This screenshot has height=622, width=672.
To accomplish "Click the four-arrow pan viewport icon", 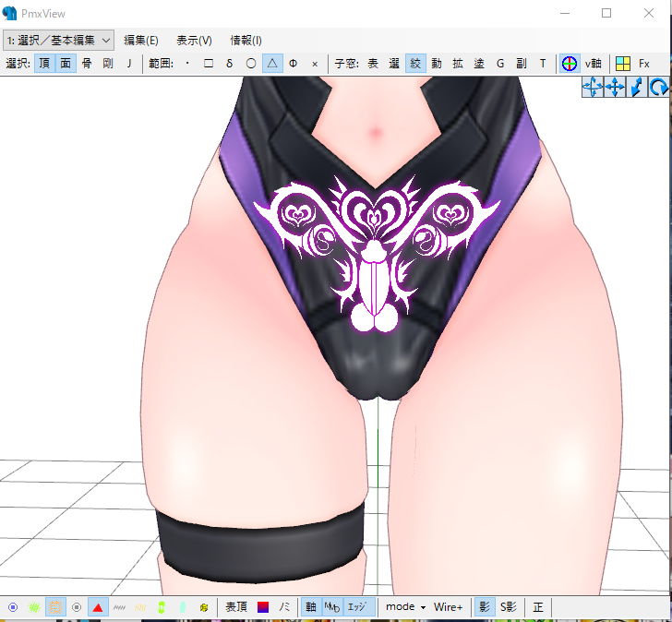I will pyautogui.click(x=615, y=87).
